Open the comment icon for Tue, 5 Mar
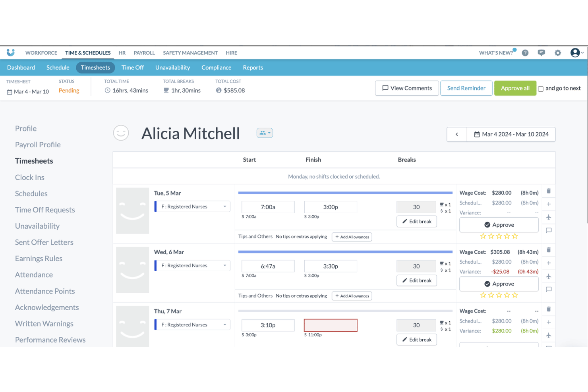This screenshot has width=588, height=392. pos(549,230)
